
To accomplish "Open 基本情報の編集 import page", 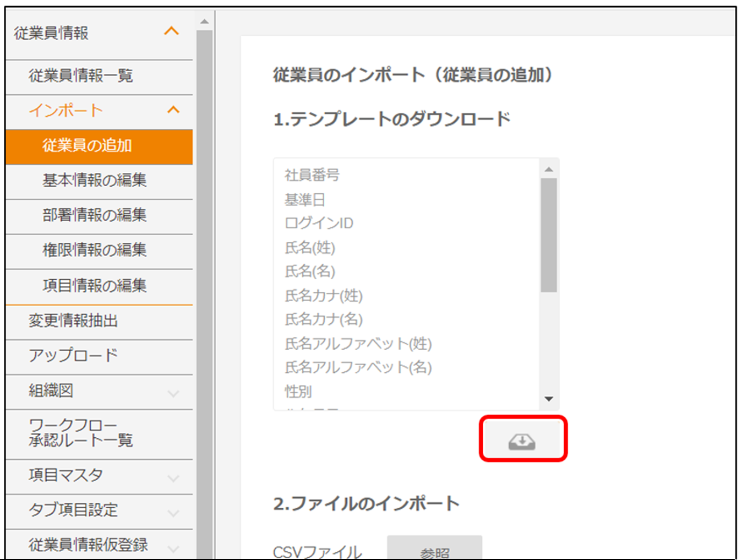I will [x=94, y=181].
